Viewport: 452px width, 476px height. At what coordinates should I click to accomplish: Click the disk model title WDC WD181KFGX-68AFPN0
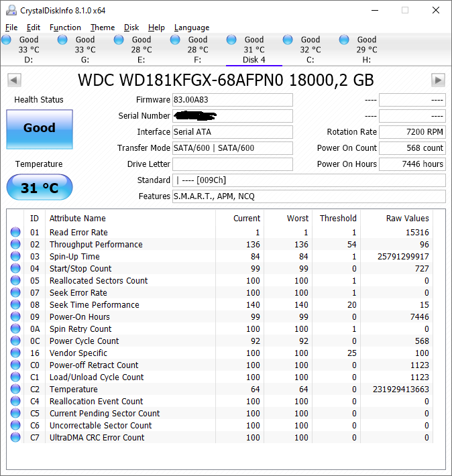(x=226, y=80)
